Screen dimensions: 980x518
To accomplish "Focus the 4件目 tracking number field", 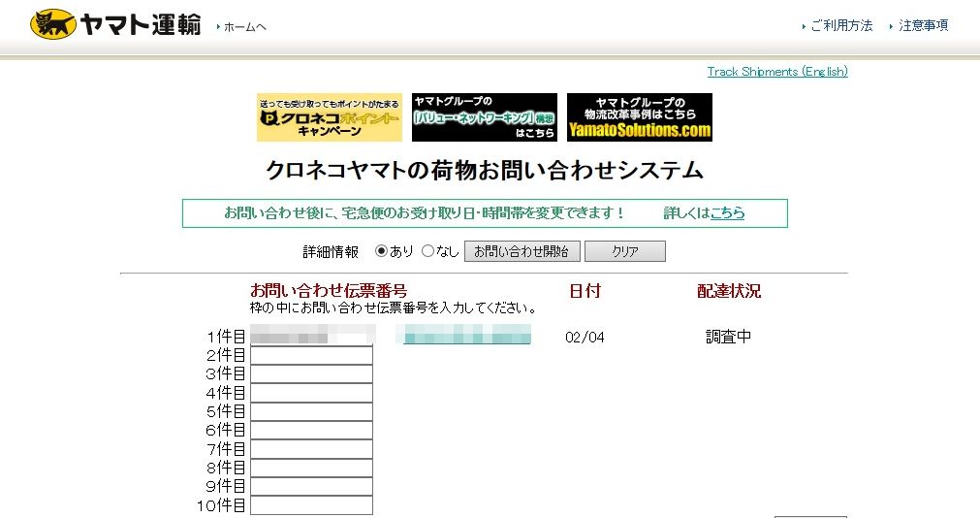I will coord(311,393).
